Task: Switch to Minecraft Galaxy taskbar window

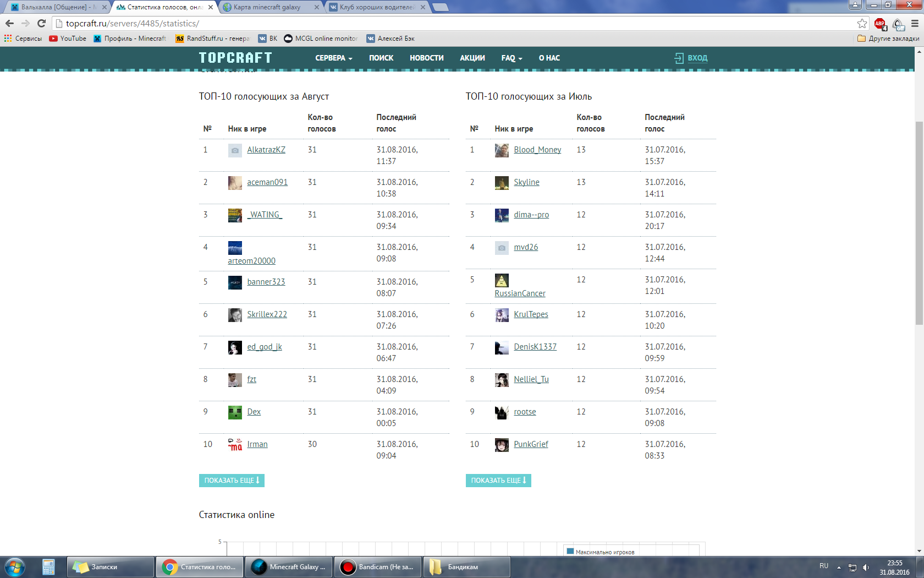Action: [x=288, y=567]
